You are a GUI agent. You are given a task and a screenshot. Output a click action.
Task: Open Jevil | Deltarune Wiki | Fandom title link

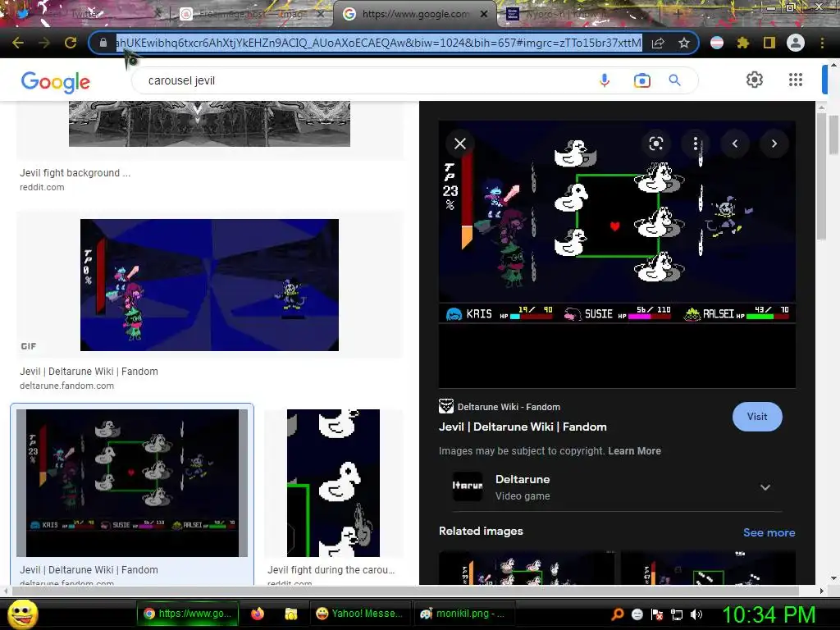tap(523, 427)
